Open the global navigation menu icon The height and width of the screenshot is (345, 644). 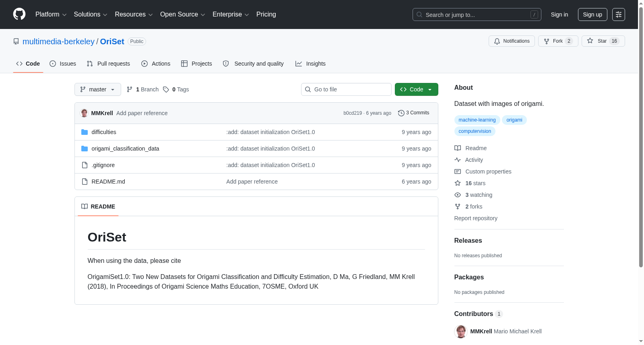pos(619,14)
